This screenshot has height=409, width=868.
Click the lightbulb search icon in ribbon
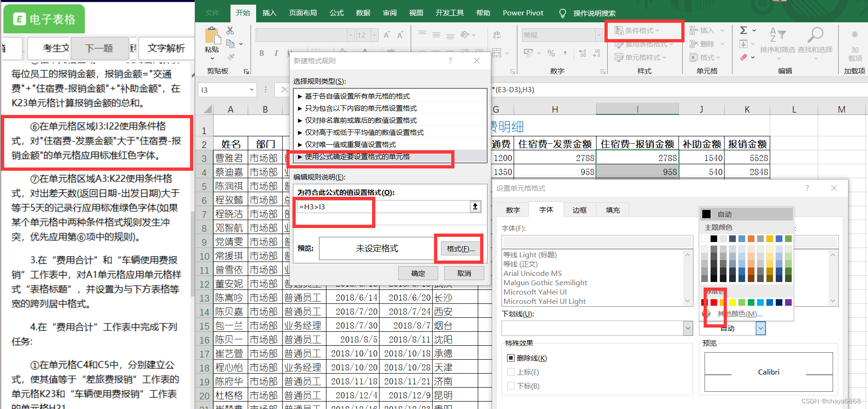[x=563, y=13]
